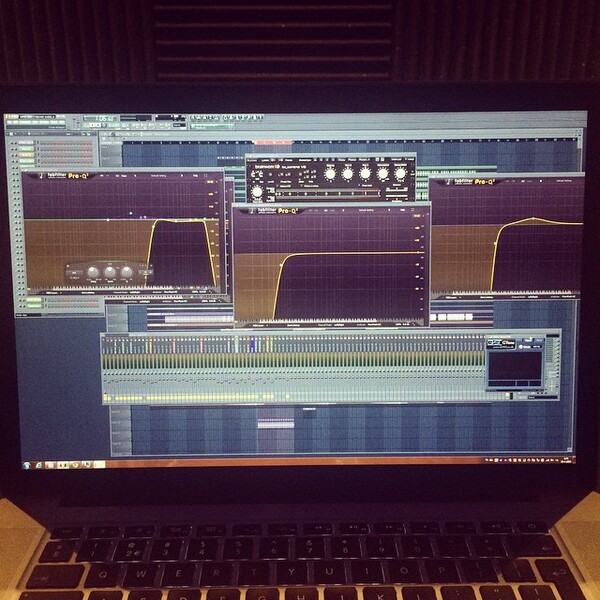This screenshot has height=600, width=600.
Task: Click the FabFilter logo in left Pro-Q 2
Action: click(x=57, y=176)
